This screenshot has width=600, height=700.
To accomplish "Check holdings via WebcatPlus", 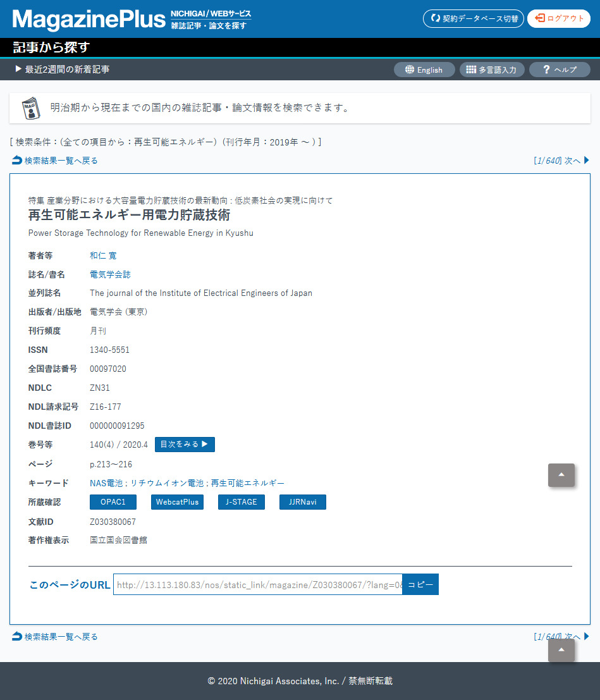I will [178, 502].
